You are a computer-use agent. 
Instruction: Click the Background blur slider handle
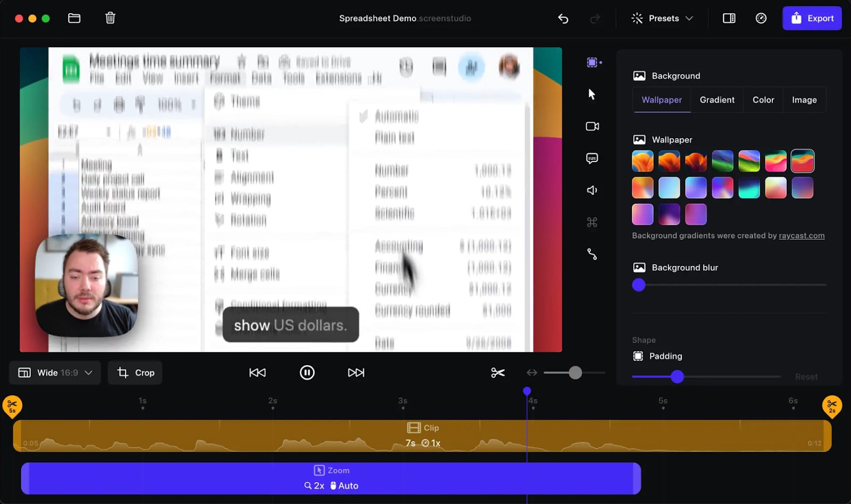639,285
